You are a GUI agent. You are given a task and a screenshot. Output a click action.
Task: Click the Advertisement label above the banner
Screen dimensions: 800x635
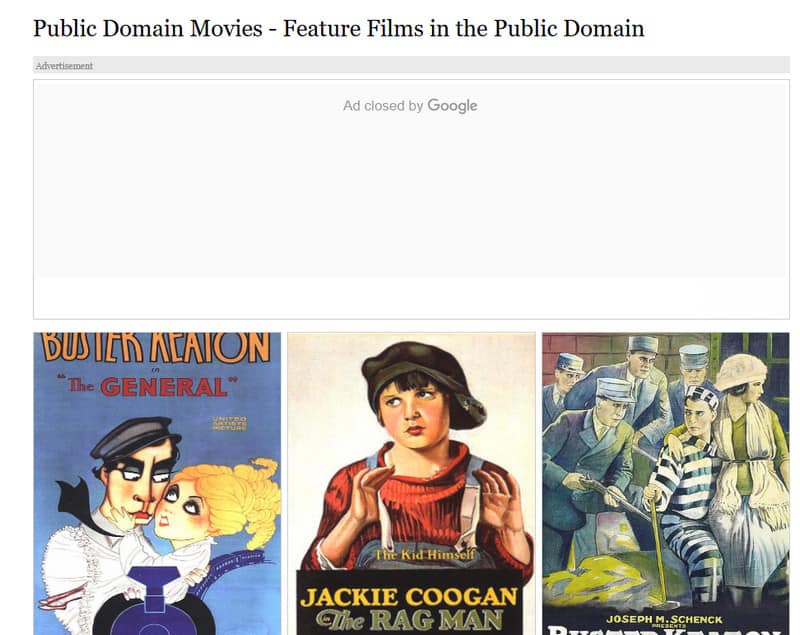pos(62,66)
